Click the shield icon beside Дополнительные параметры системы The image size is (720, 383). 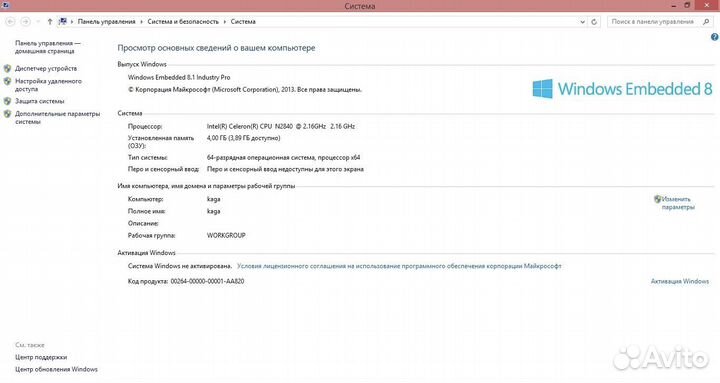(7, 114)
